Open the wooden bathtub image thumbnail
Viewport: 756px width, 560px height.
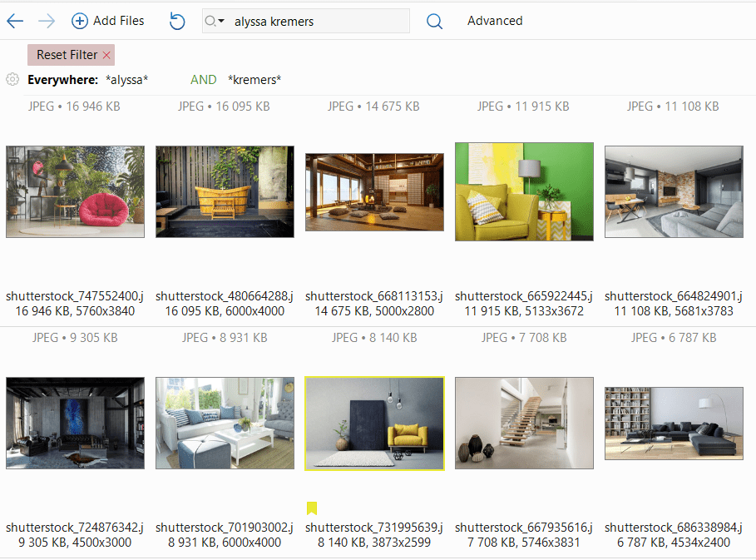click(225, 191)
